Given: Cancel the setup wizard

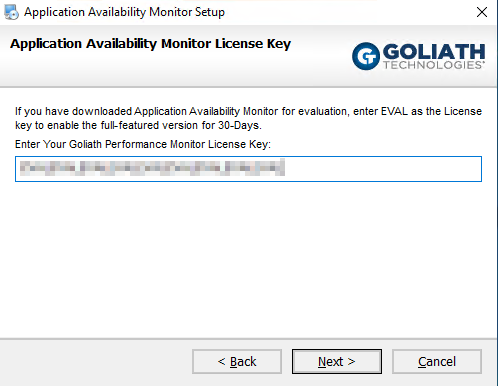Looking at the screenshot, I should point(437,362).
